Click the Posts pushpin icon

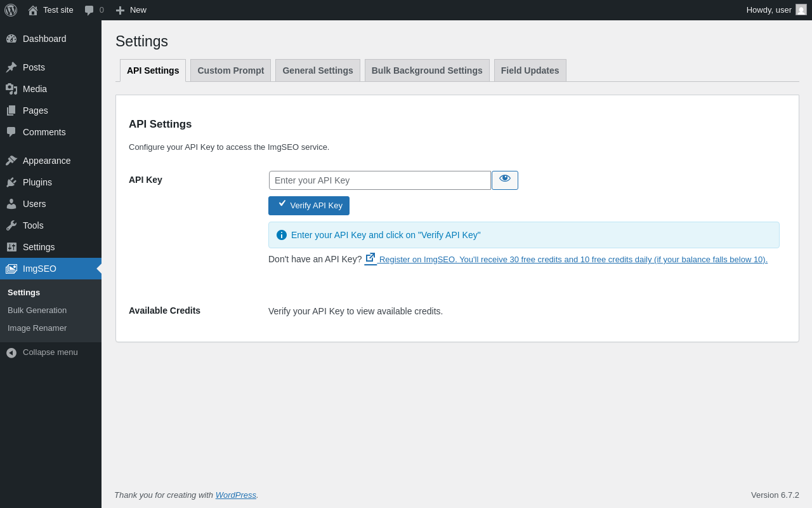pyautogui.click(x=11, y=67)
